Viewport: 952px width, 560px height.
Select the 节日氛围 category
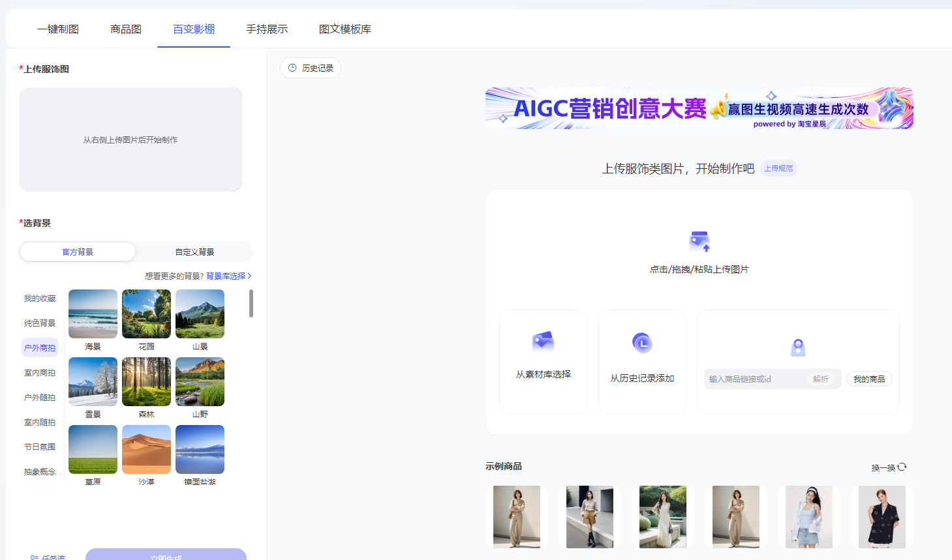[40, 447]
